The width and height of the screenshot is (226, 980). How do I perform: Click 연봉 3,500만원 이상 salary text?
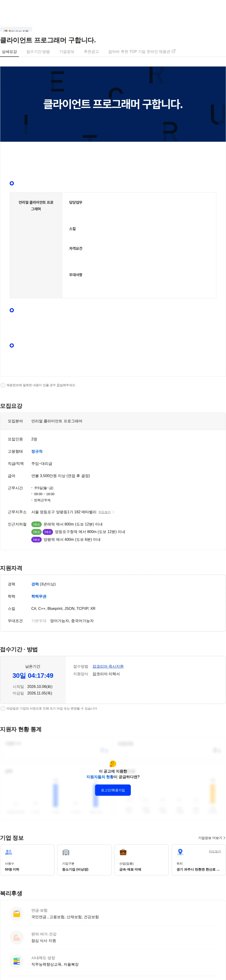(61, 476)
